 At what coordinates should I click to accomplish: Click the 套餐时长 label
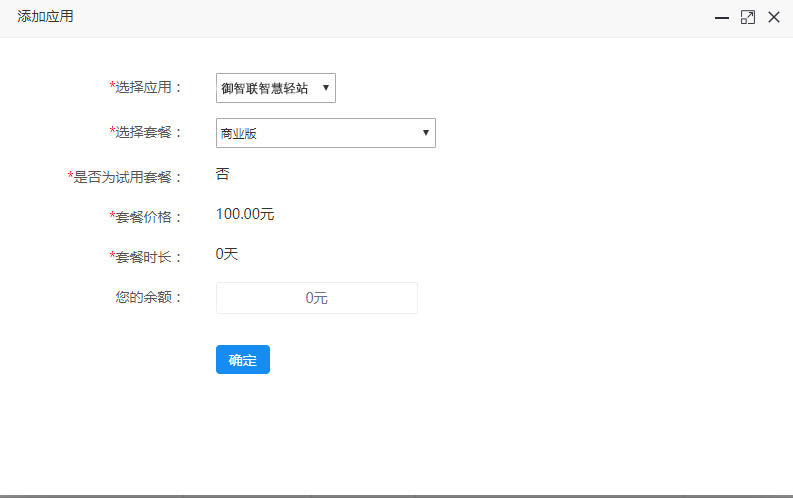(148, 257)
